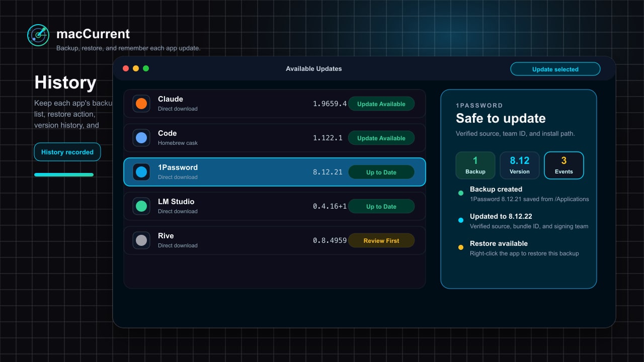644x362 pixels.
Task: Click the macCurrent app name
Action: coord(93,34)
